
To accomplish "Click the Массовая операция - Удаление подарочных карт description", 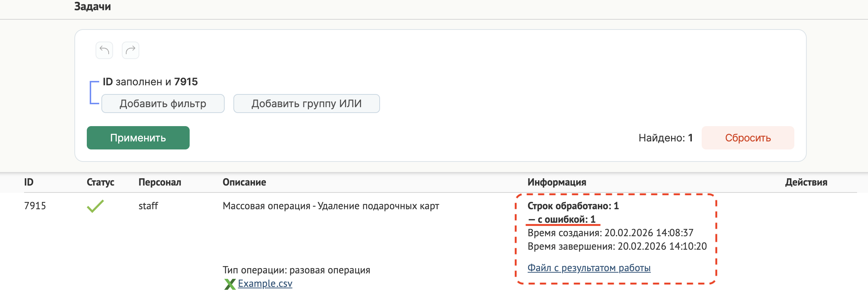I will click(331, 206).
